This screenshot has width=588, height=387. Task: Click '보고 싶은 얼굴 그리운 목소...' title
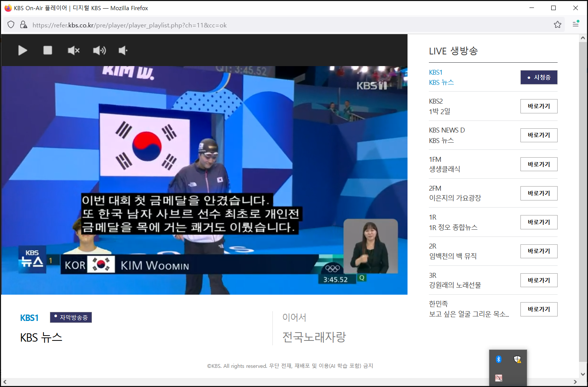(x=469, y=314)
